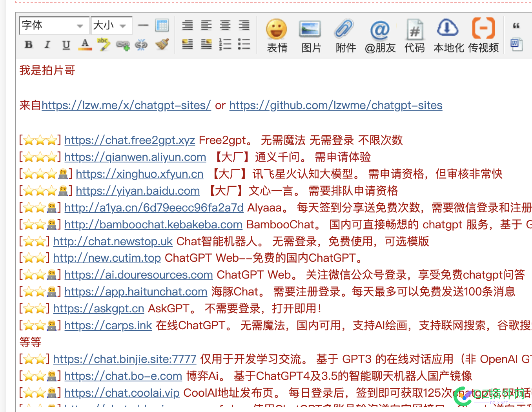This screenshot has width=532, height=412.
Task: Click the text 通义千问
Action: tap(277, 157)
